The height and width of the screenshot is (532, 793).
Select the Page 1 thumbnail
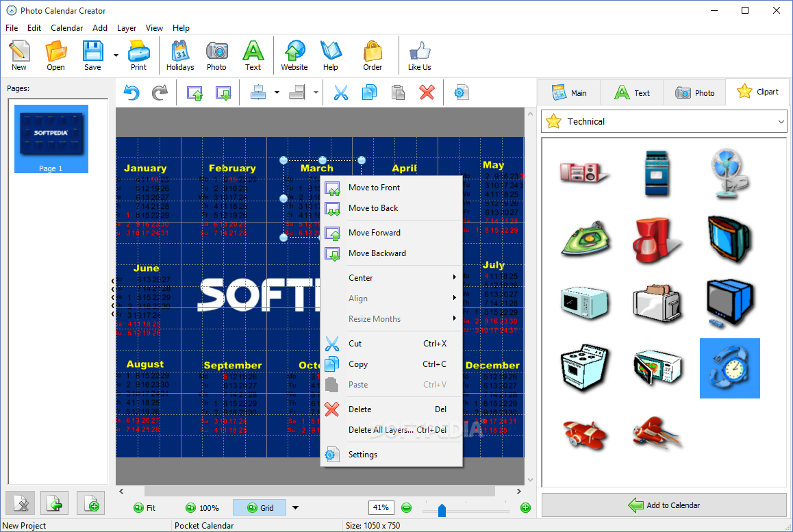click(x=51, y=138)
